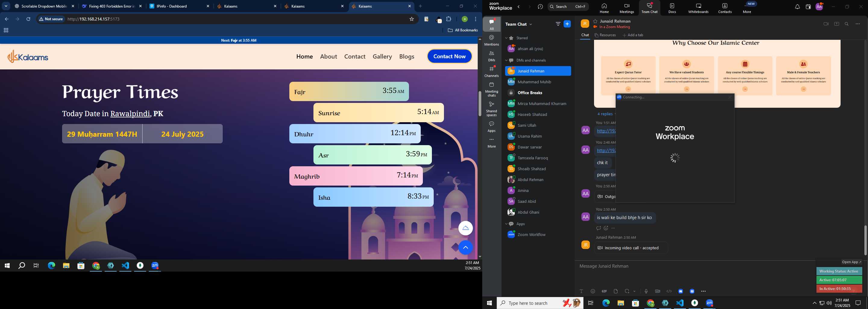Open Mentions in Zoom sidebar
Screen dimensions: 868x309
click(492, 40)
